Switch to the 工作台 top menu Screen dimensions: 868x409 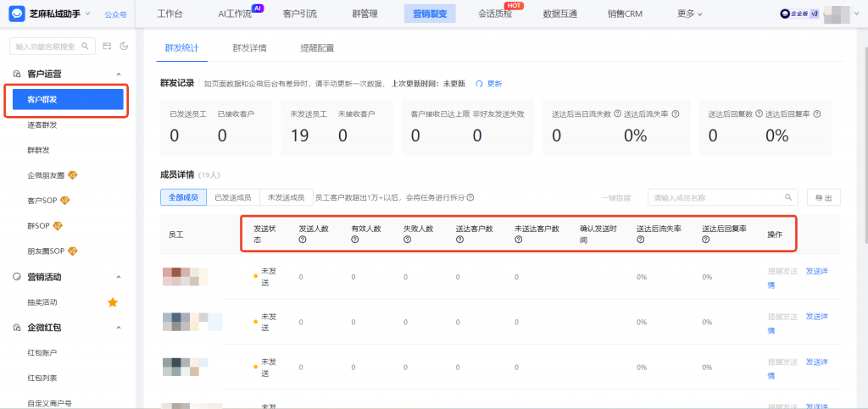coord(170,14)
